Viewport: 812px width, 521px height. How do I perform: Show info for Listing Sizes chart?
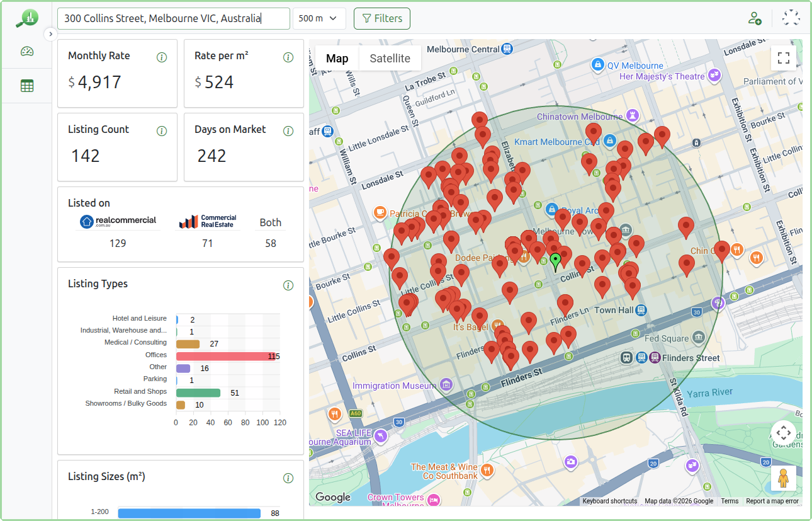[x=288, y=478]
